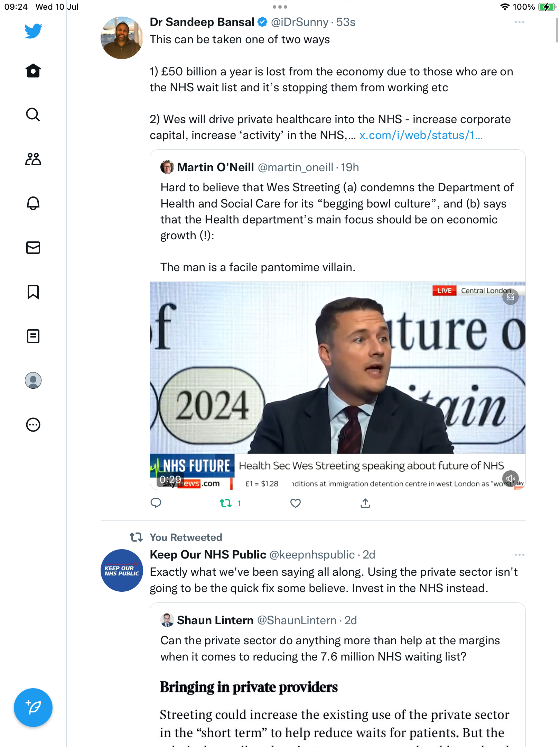Open the Communities people icon
The image size is (560, 747).
tap(33, 159)
